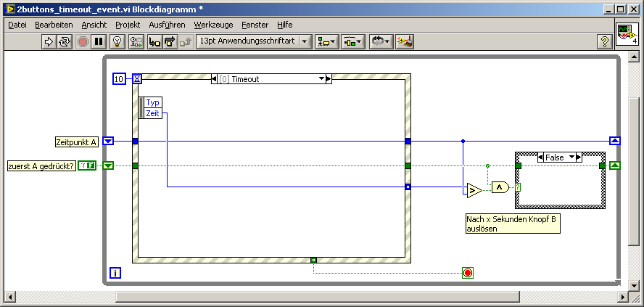Click the case selector question mark terminal

[518, 187]
